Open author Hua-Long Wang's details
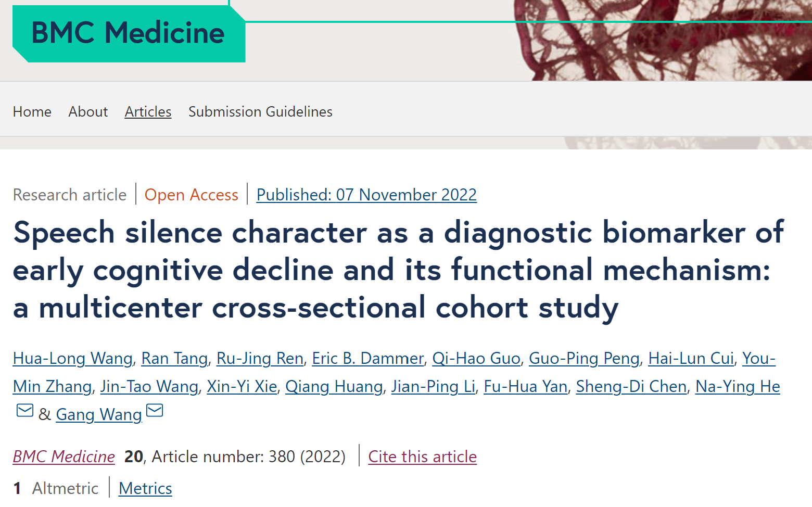The width and height of the screenshot is (812, 507). (x=73, y=359)
